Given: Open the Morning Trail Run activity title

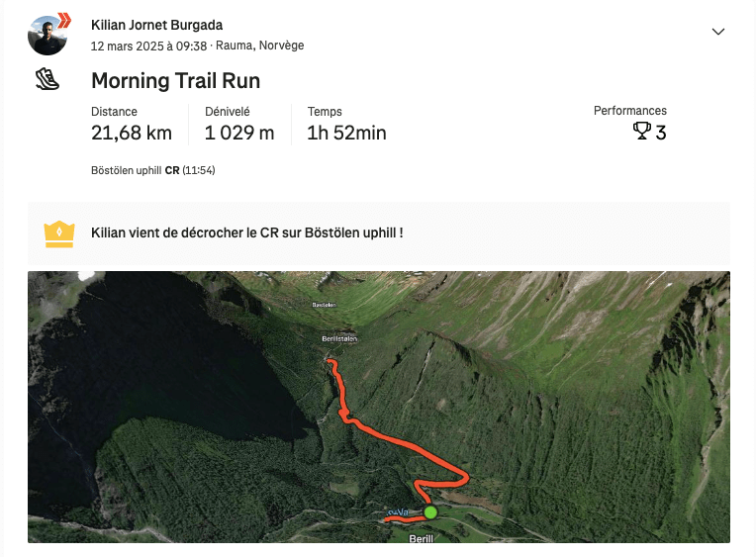Looking at the screenshot, I should pos(175,80).
